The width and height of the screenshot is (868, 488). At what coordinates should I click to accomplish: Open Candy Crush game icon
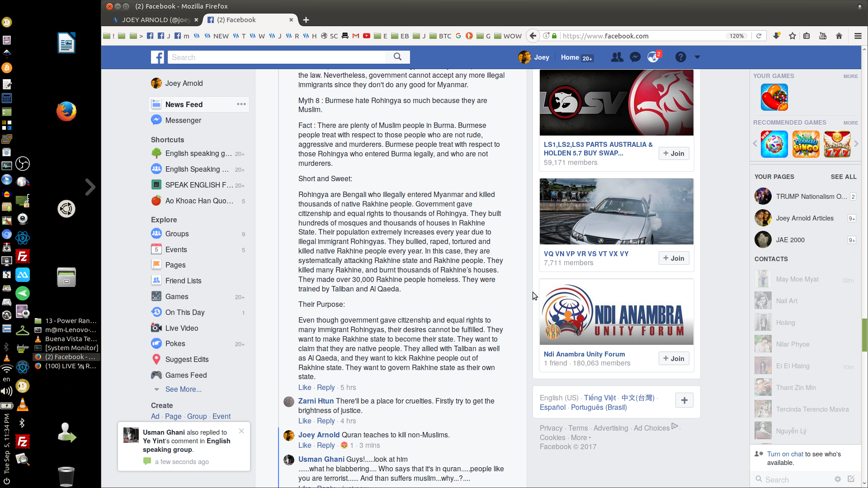click(774, 97)
